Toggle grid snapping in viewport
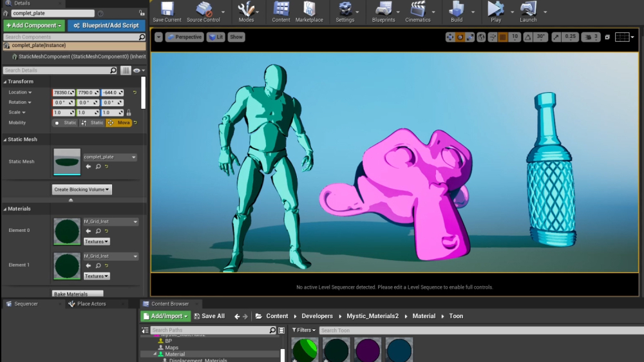 click(x=503, y=37)
